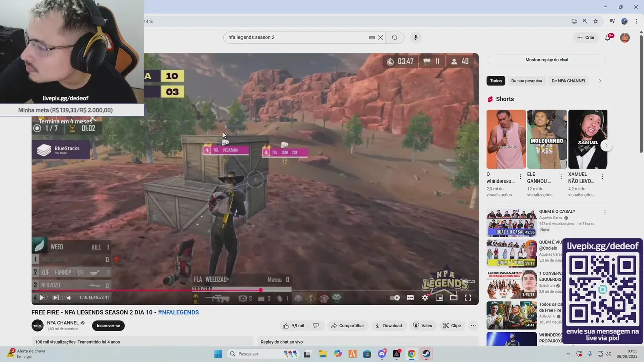The image size is (644, 362).
Task: Start voice search with microphone
Action: pos(415,37)
